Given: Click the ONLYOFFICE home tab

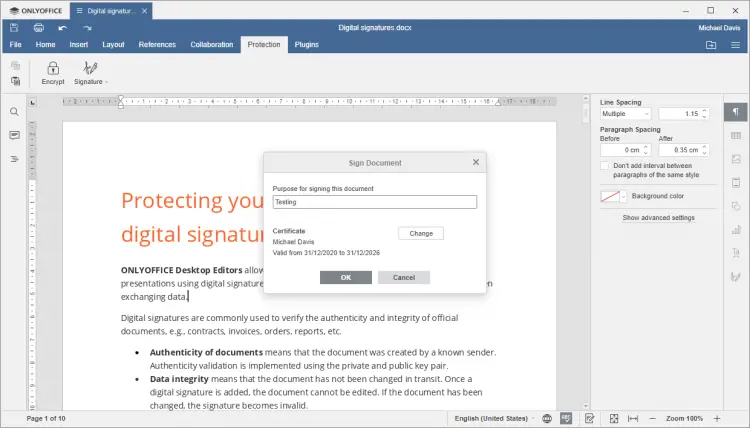Looking at the screenshot, I should [x=36, y=11].
